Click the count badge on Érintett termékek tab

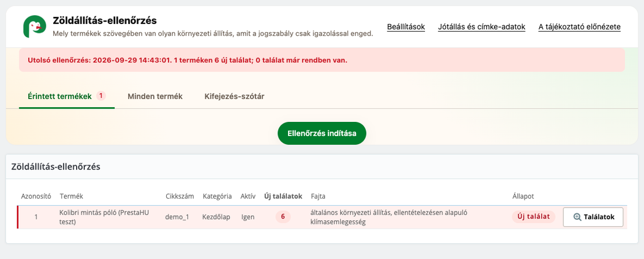coord(101,96)
